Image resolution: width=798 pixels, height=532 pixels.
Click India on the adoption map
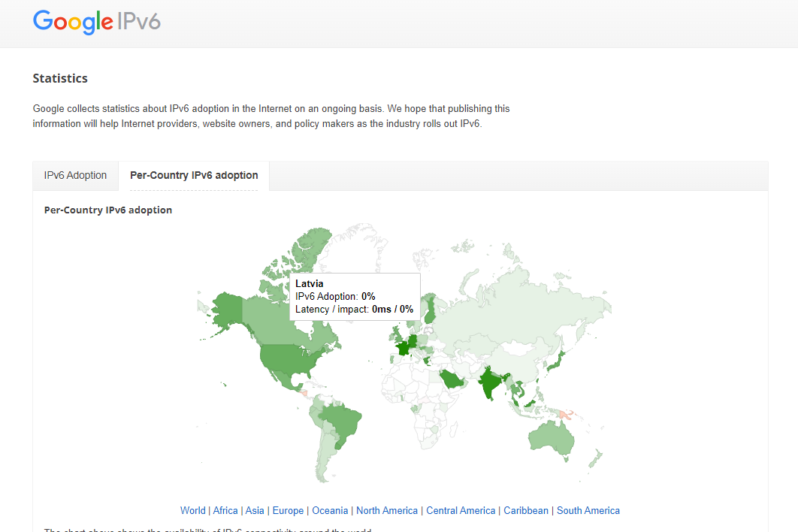click(490, 382)
